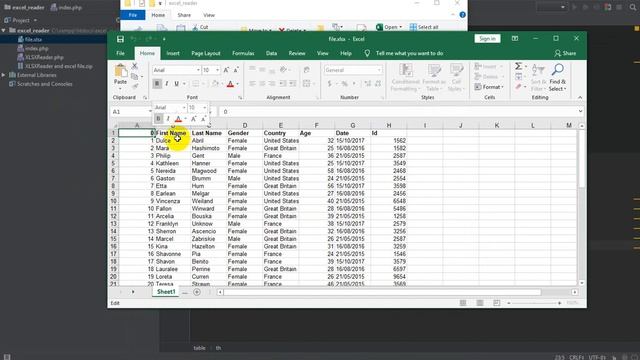This screenshot has width=640, height=360.
Task: Open Find & Select magnifier
Action: tap(557, 78)
